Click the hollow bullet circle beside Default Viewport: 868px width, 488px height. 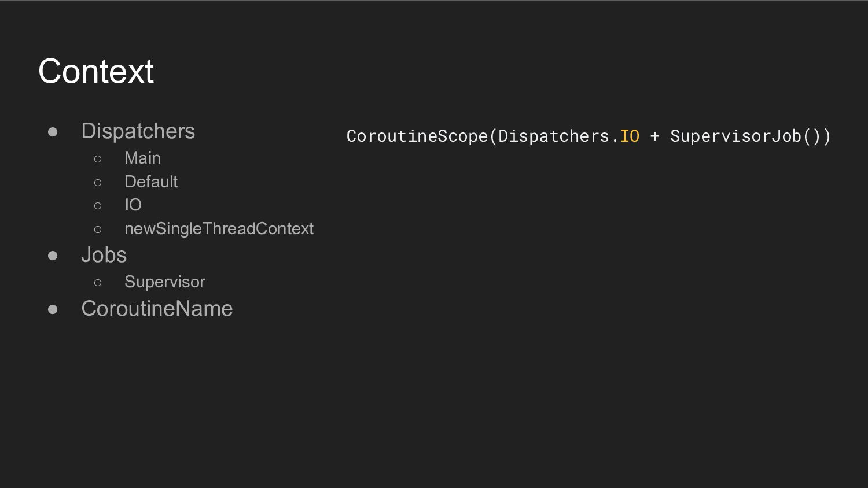[98, 183]
